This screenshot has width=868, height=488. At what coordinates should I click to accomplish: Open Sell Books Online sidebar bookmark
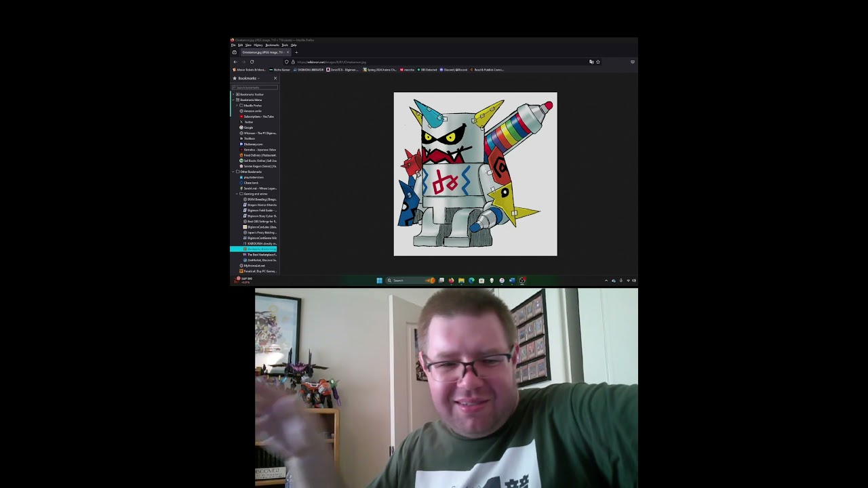click(x=258, y=161)
